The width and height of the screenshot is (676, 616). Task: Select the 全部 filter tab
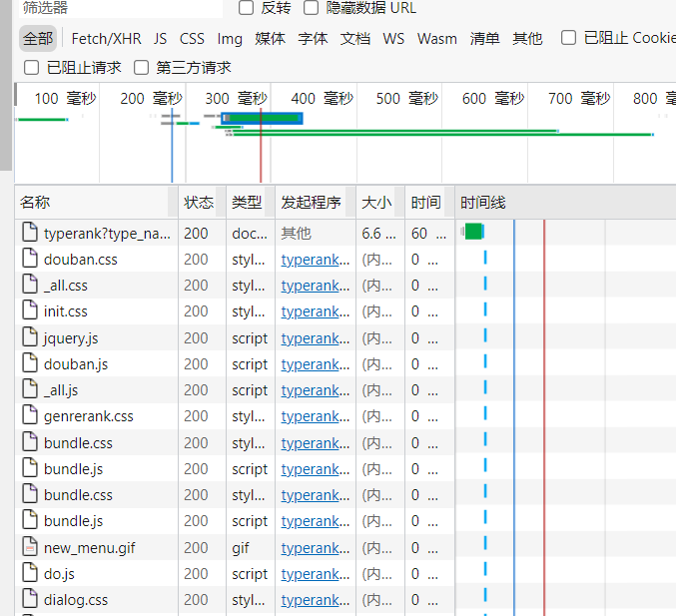(38, 38)
